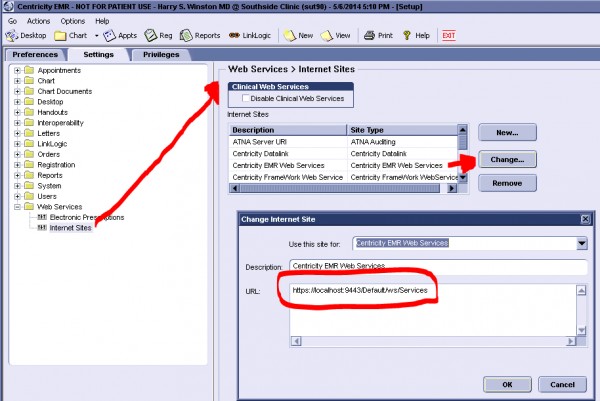Open the Go menu

click(x=12, y=21)
